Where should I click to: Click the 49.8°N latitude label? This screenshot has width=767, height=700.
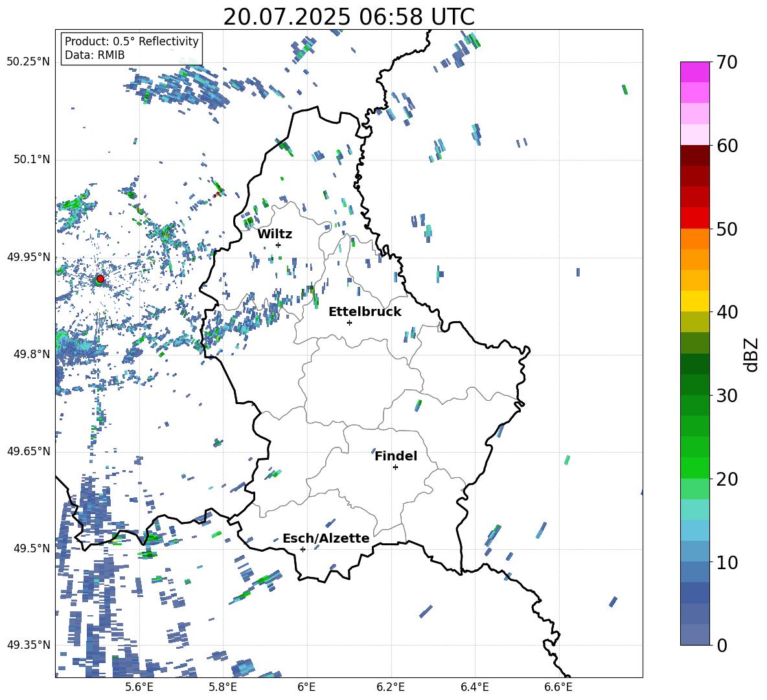coord(32,354)
